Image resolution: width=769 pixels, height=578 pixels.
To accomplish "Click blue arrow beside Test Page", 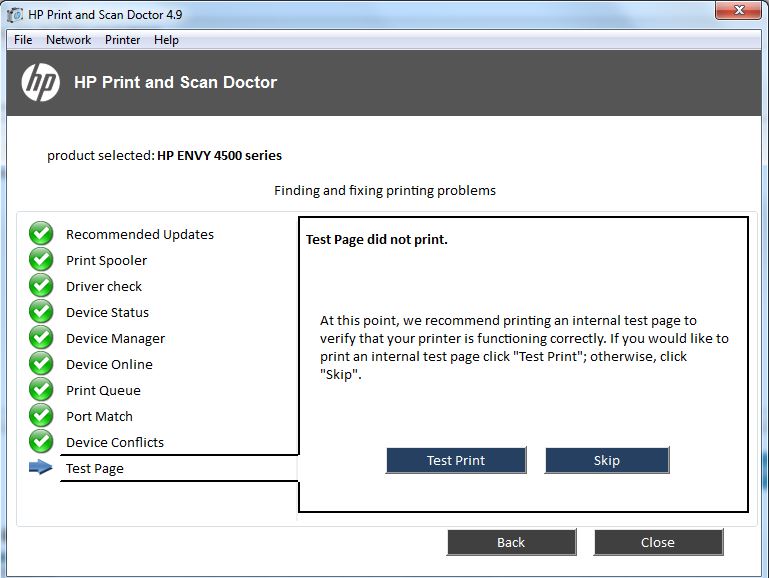I will (41, 468).
